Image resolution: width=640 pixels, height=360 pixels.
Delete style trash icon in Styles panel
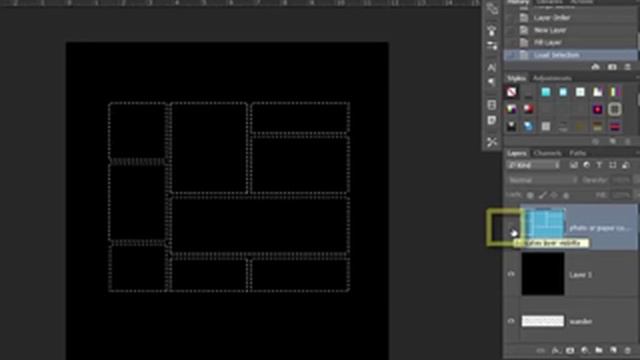627,141
